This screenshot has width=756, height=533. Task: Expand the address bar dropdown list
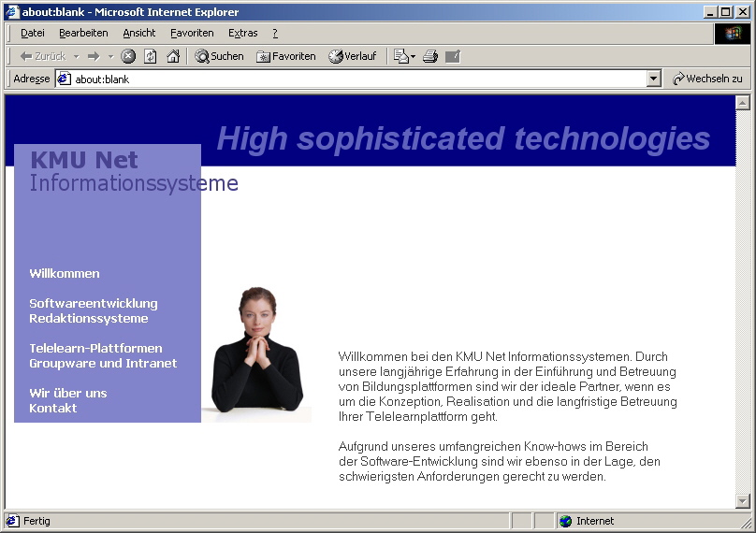point(653,79)
